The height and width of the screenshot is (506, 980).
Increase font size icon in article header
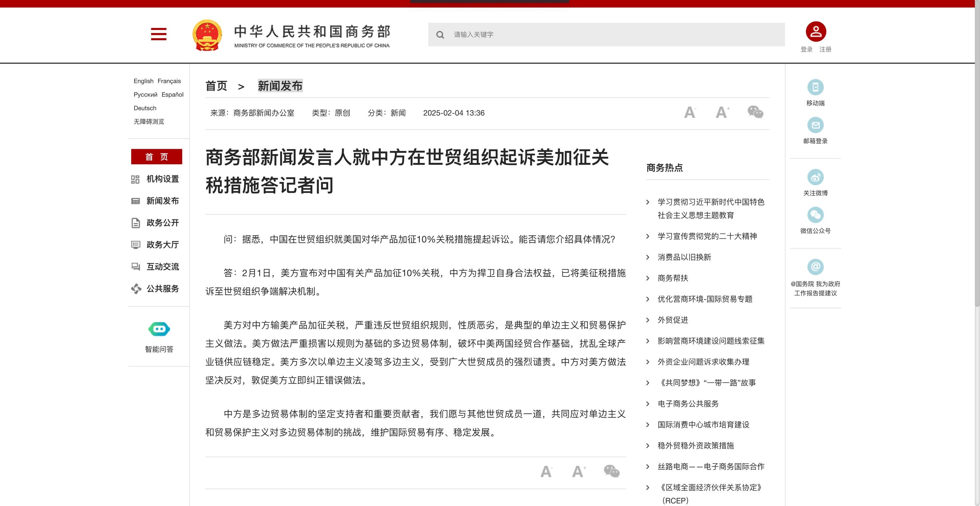pos(722,112)
